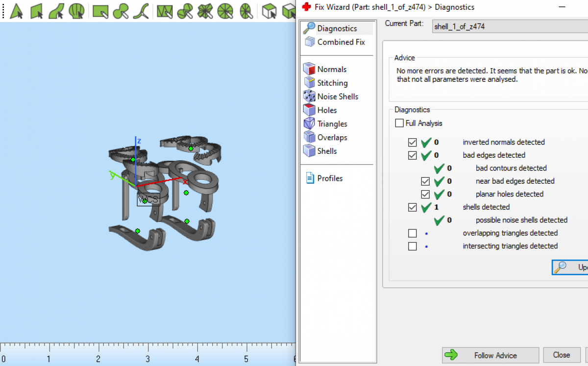Viewport: 588px width, 366px height.
Task: Enable the Full Analysis checkbox
Action: [399, 123]
